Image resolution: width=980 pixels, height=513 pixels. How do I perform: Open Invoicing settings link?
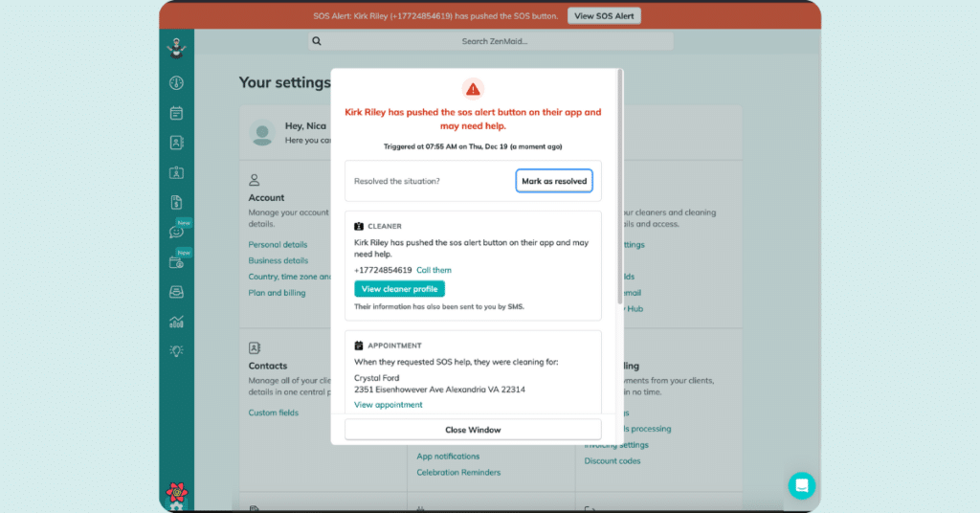click(616, 445)
